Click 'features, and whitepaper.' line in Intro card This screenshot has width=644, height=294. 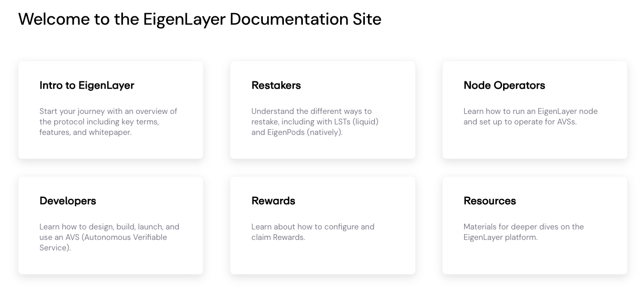[85, 132]
